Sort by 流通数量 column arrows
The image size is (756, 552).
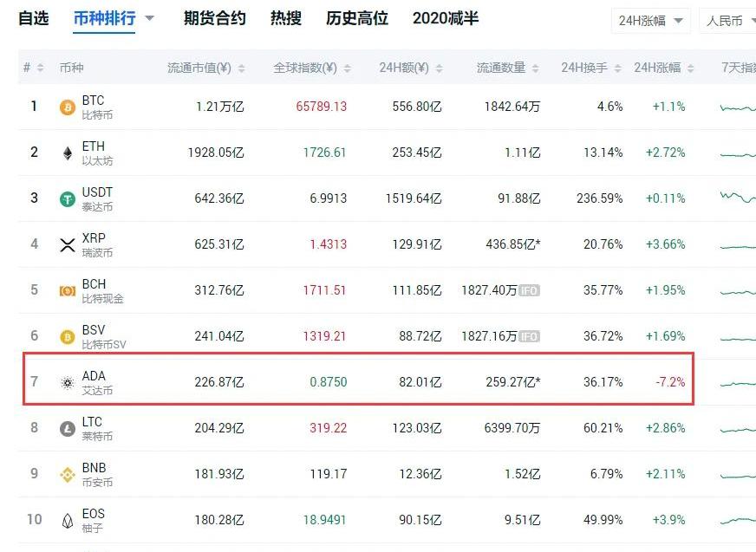[x=535, y=68]
